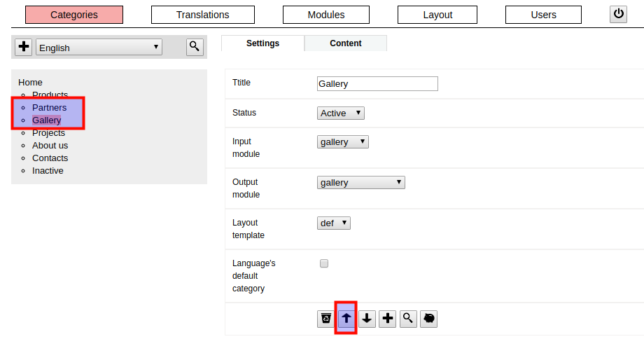Click the Language's default category label

253,276
